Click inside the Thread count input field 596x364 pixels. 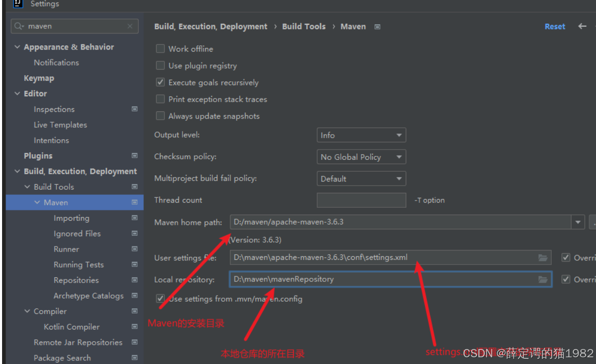361,200
